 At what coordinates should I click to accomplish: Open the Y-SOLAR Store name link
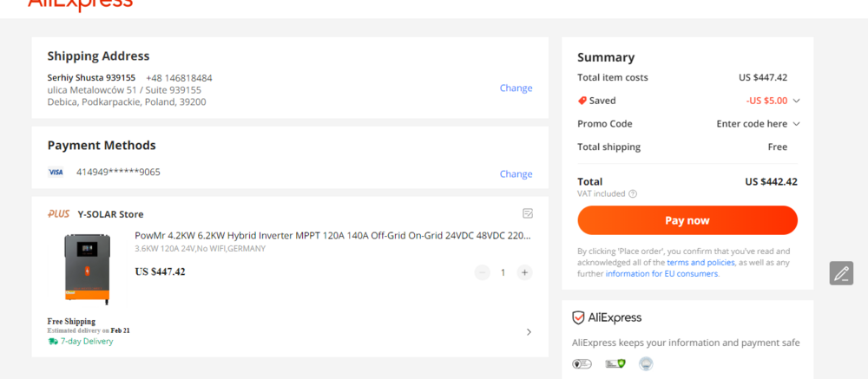pos(110,214)
